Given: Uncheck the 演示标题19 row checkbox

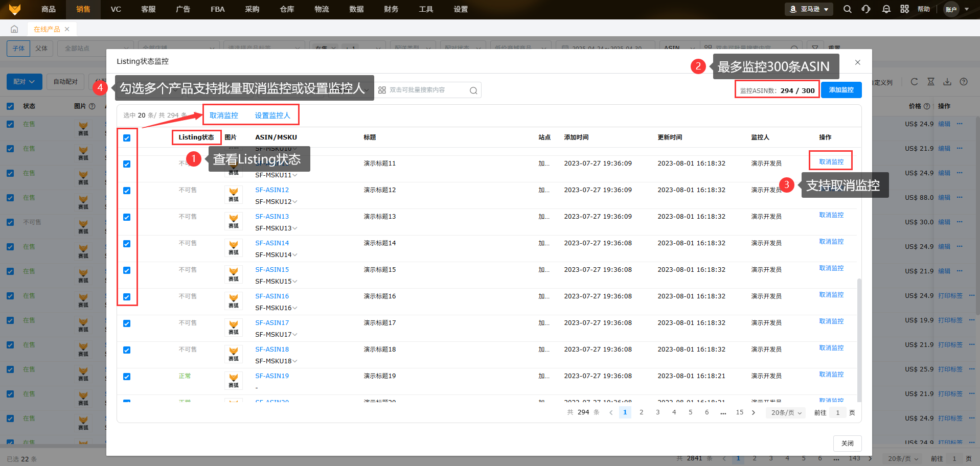Looking at the screenshot, I should pos(127,377).
